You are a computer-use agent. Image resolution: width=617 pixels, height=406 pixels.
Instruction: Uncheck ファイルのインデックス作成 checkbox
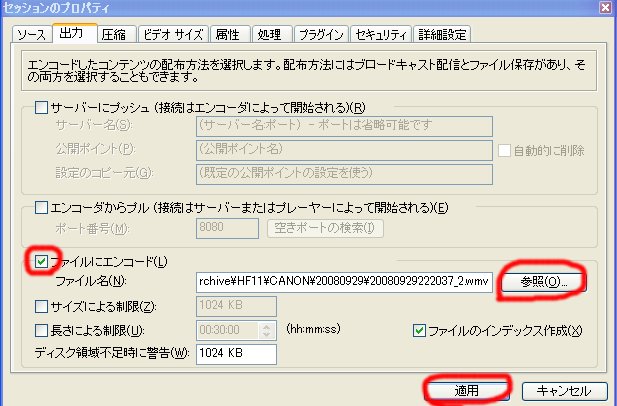(x=419, y=330)
